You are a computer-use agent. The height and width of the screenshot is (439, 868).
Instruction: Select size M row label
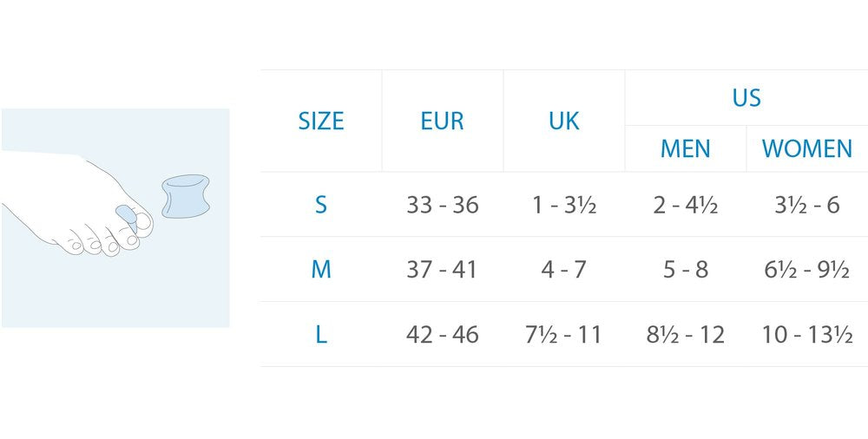tap(321, 270)
